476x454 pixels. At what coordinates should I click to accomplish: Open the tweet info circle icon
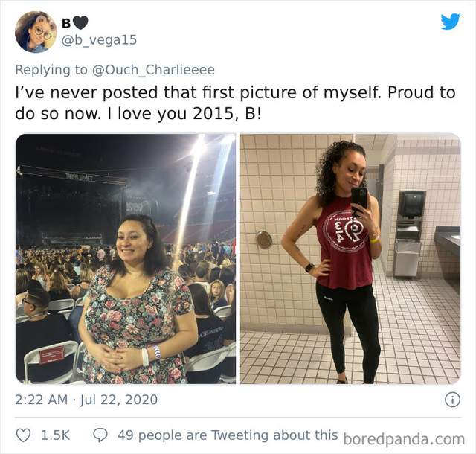point(451,400)
